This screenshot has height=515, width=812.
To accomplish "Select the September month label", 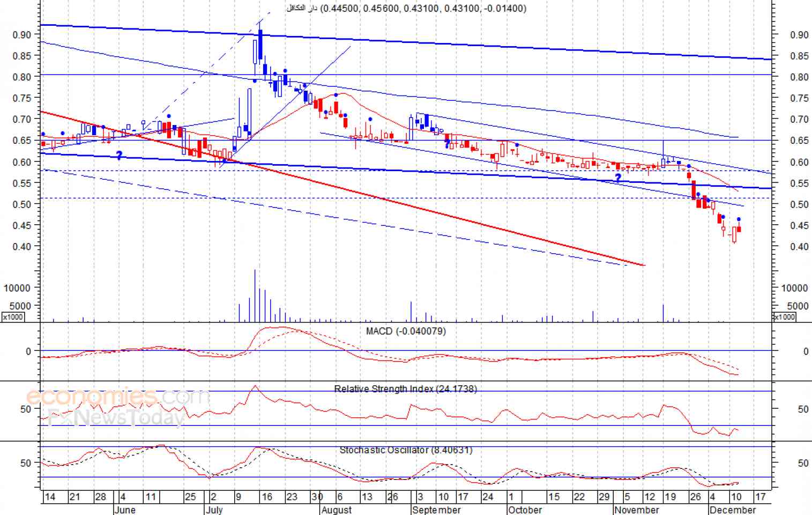I will click(x=437, y=510).
